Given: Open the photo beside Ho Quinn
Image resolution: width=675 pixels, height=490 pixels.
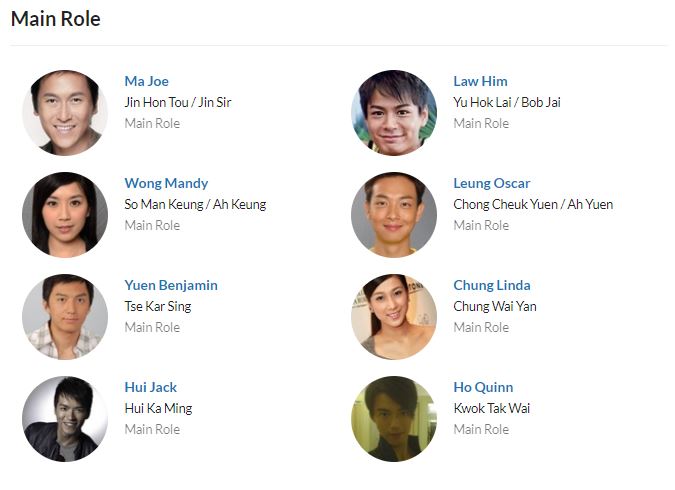Looking at the screenshot, I should point(394,419).
